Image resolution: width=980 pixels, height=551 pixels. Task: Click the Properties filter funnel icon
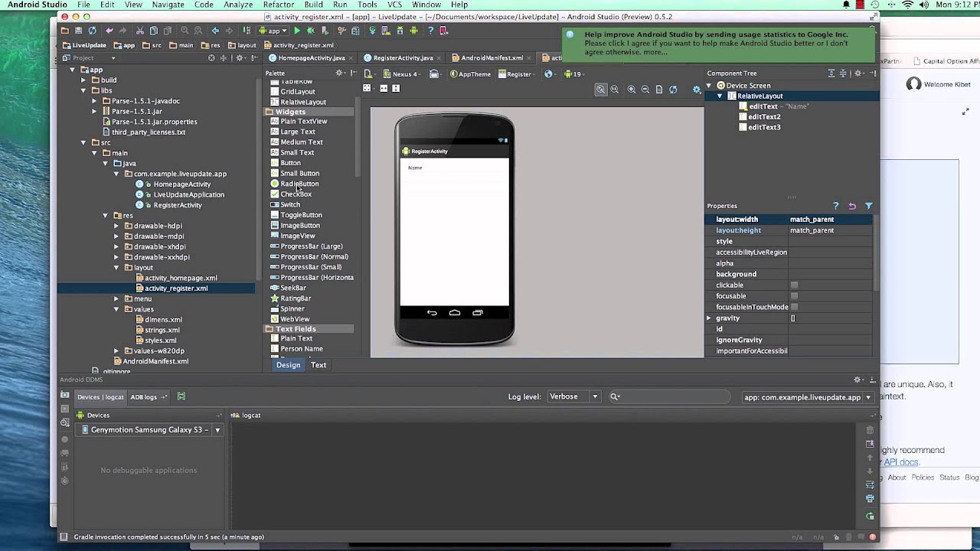[x=869, y=206]
